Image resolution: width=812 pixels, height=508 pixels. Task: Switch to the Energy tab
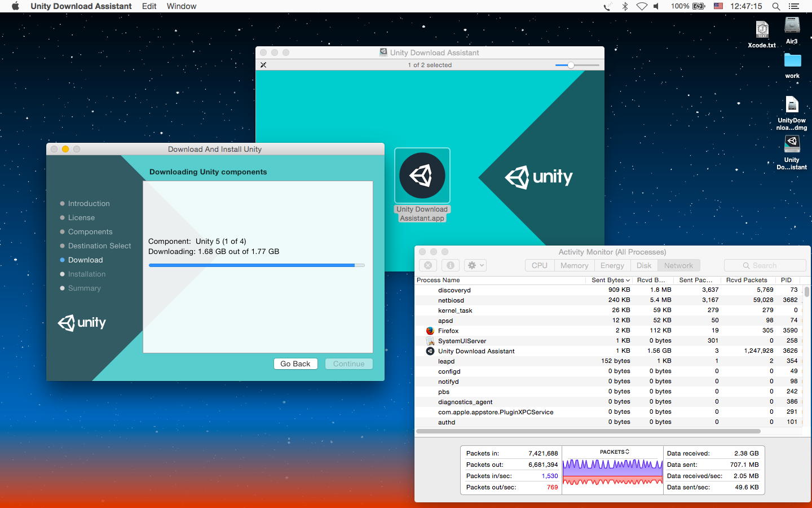pyautogui.click(x=612, y=265)
